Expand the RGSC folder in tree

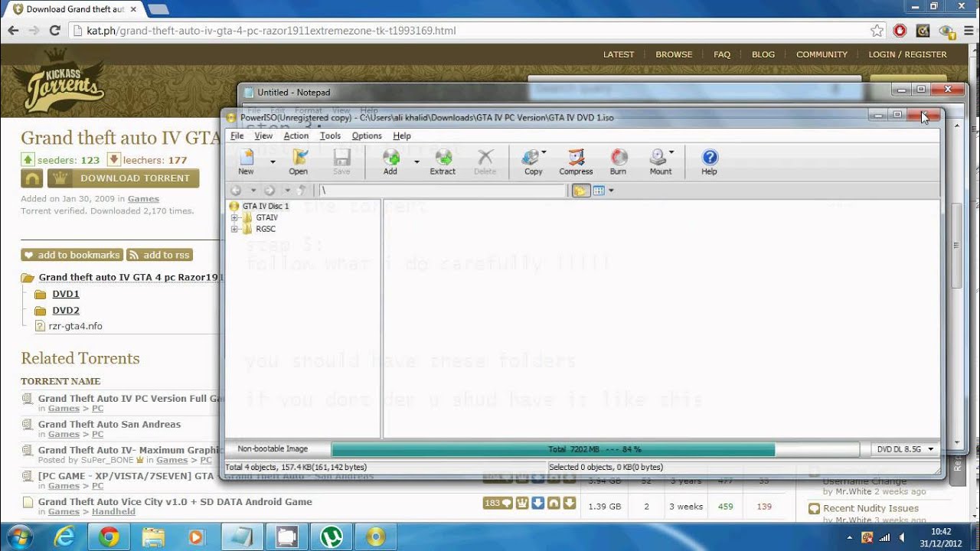pyautogui.click(x=234, y=229)
